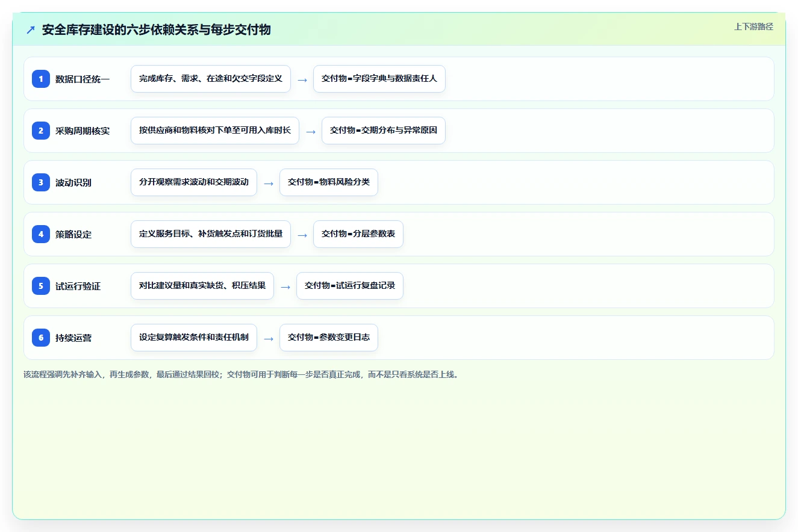Click step number 1 badge
This screenshot has width=798, height=532.
[41, 78]
